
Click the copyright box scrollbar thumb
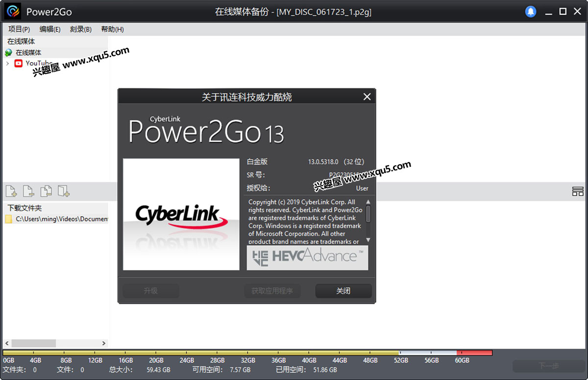(368, 214)
